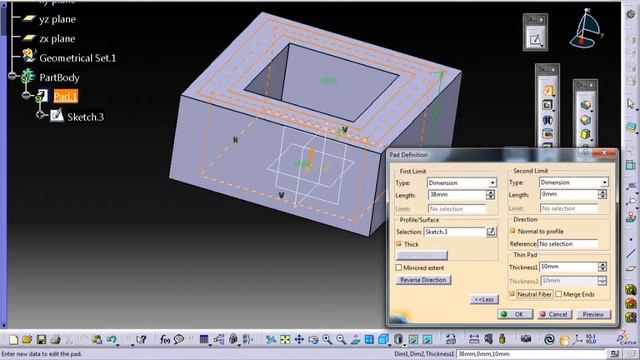Click the Print icon
This screenshot has width=640, height=360.
pos(55,340)
